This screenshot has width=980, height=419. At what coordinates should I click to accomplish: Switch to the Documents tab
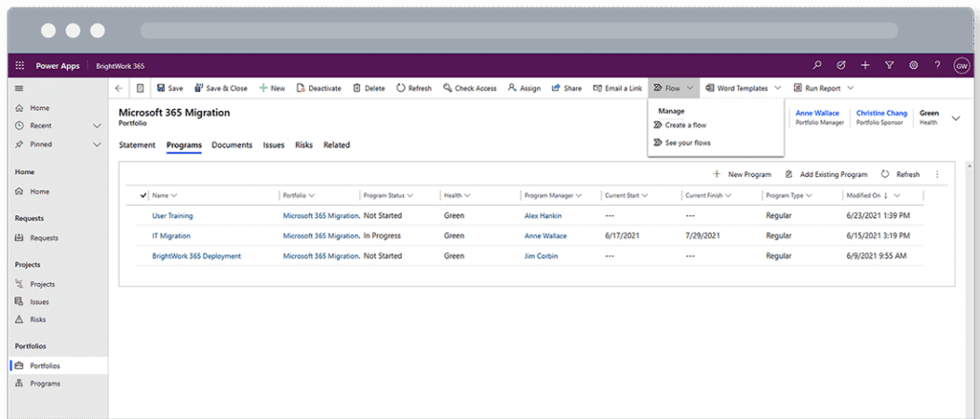(x=232, y=145)
